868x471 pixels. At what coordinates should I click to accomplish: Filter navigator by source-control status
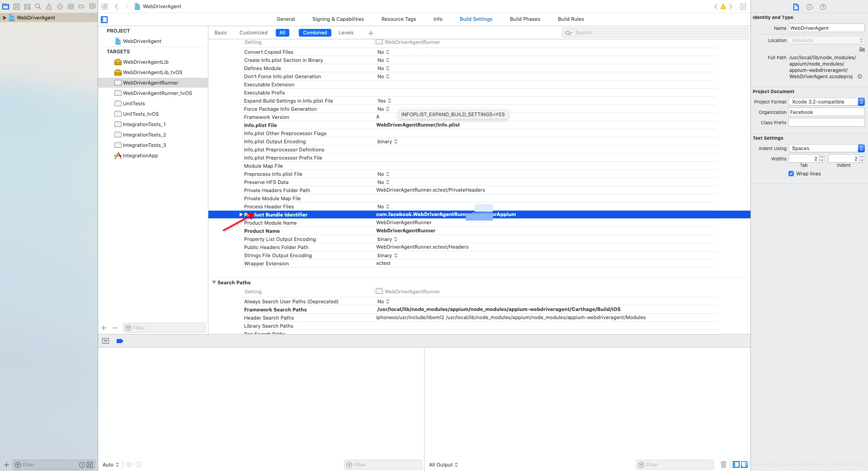click(x=90, y=465)
